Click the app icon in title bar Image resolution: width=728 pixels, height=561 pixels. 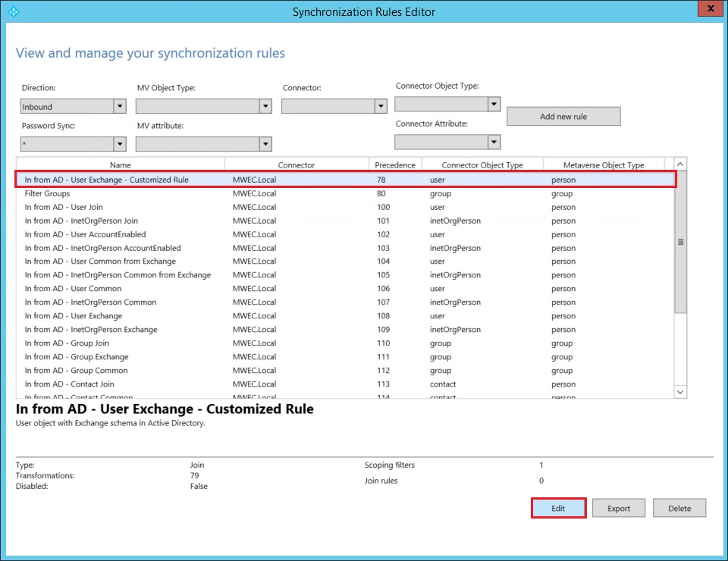point(11,11)
